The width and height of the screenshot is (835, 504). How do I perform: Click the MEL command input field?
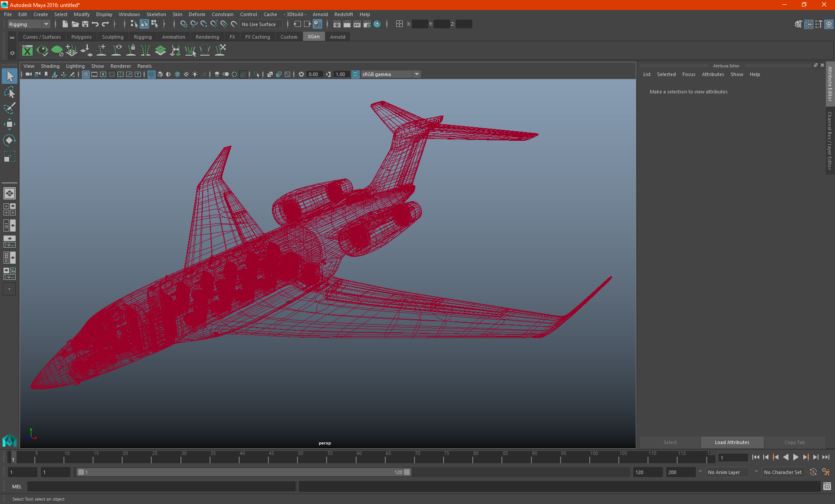pyautogui.click(x=161, y=487)
